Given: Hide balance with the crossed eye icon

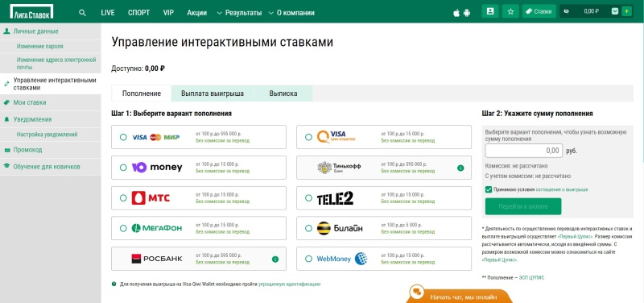Looking at the screenshot, I should click(x=567, y=12).
